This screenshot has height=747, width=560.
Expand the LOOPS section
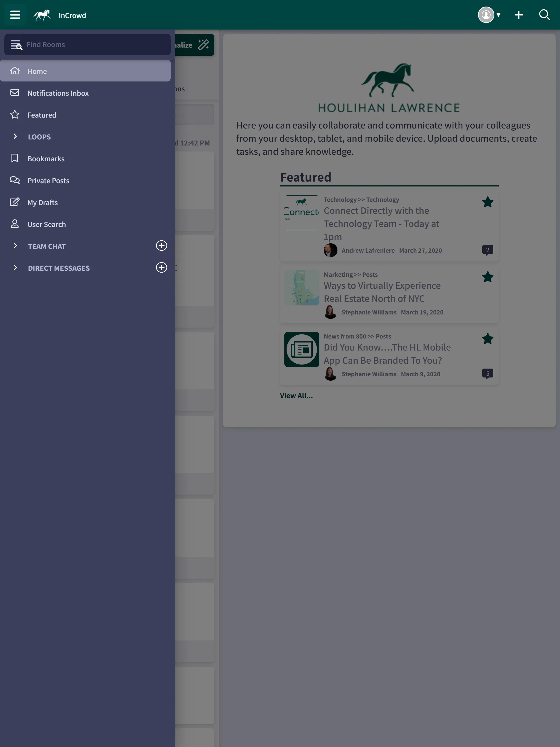[x=15, y=136]
